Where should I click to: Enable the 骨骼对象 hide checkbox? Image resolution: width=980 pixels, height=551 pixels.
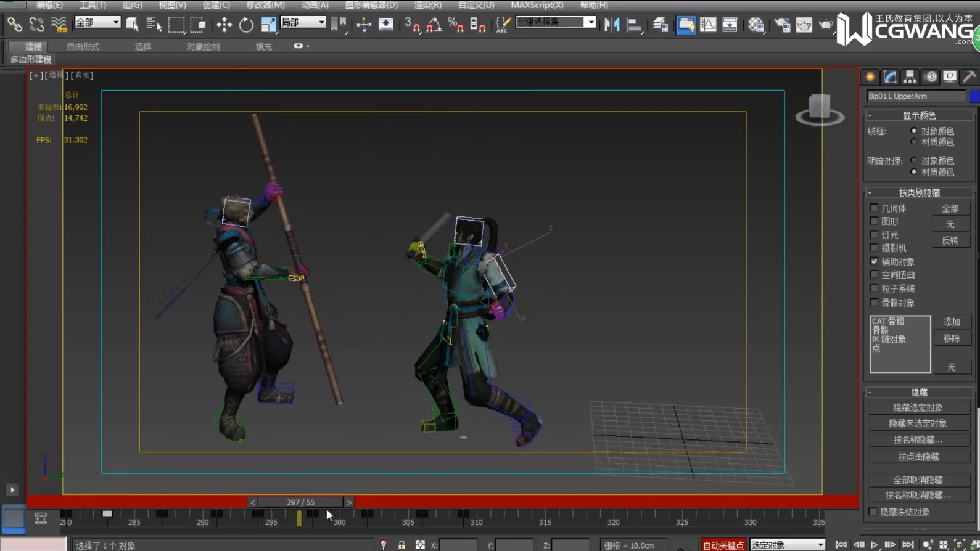[874, 302]
